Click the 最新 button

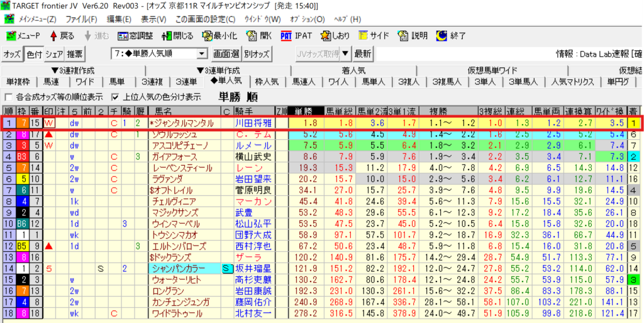point(363,54)
